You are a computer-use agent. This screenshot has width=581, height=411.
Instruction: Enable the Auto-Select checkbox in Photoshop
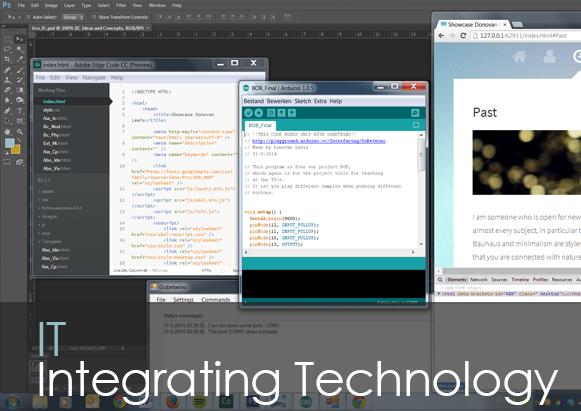[28, 17]
